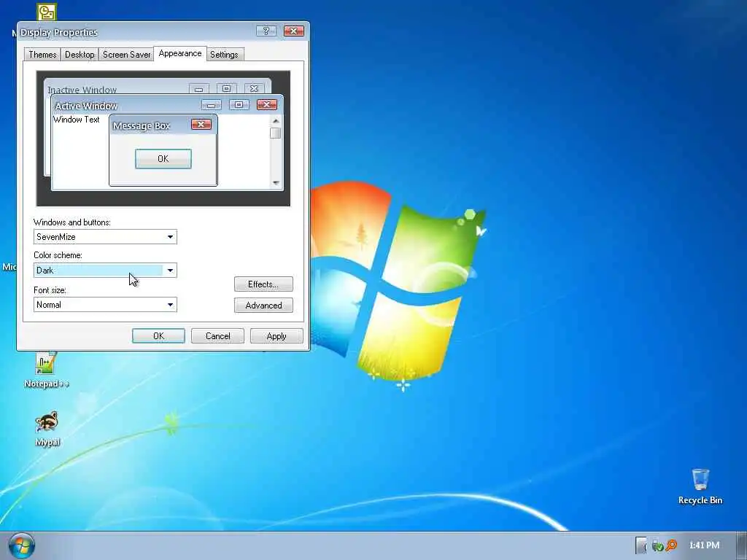The width and height of the screenshot is (747, 560).
Task: Select the Notepad++ desktop icon
Action: pyautogui.click(x=46, y=370)
